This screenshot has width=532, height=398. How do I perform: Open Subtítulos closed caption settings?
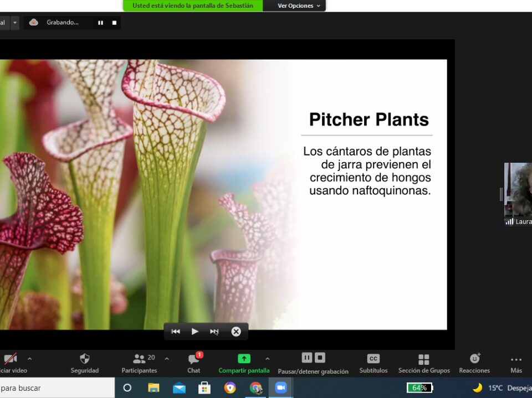click(374, 359)
